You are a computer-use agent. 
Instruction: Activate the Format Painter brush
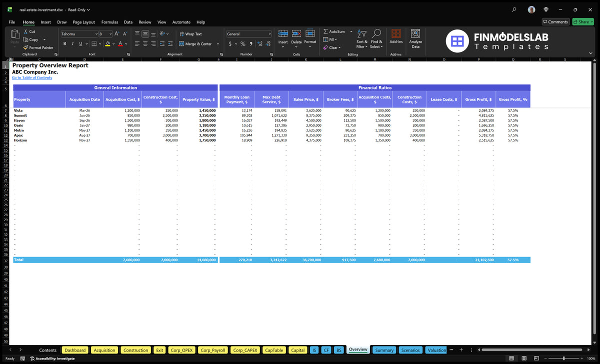pos(38,47)
